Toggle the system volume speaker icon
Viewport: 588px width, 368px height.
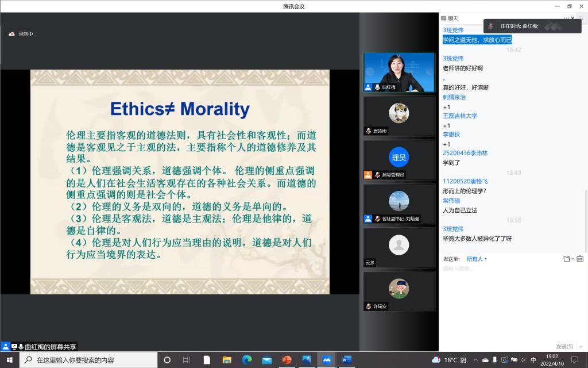[x=523, y=360]
